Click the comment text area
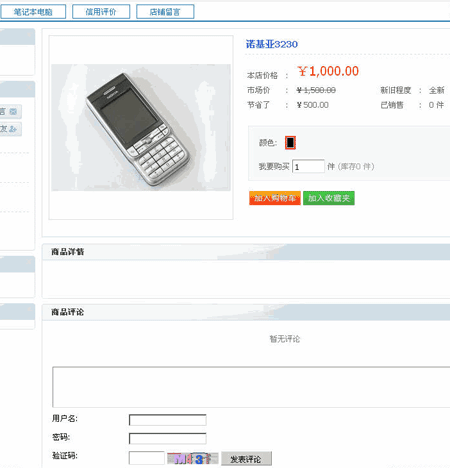Viewport: 450px width, 468px height. tap(251, 387)
